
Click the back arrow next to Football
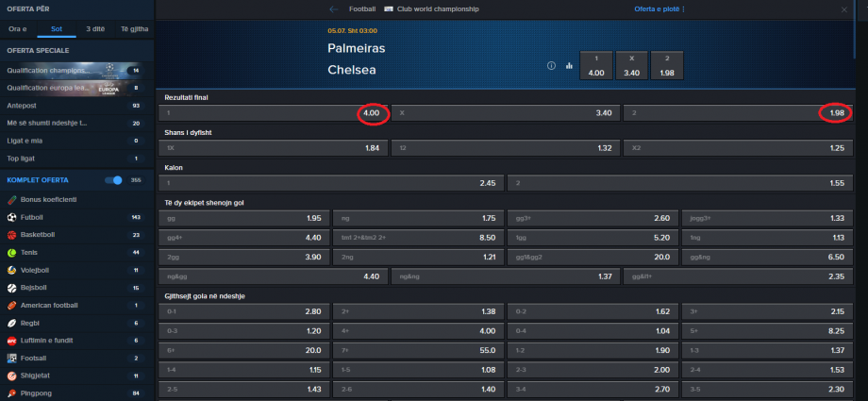click(333, 9)
